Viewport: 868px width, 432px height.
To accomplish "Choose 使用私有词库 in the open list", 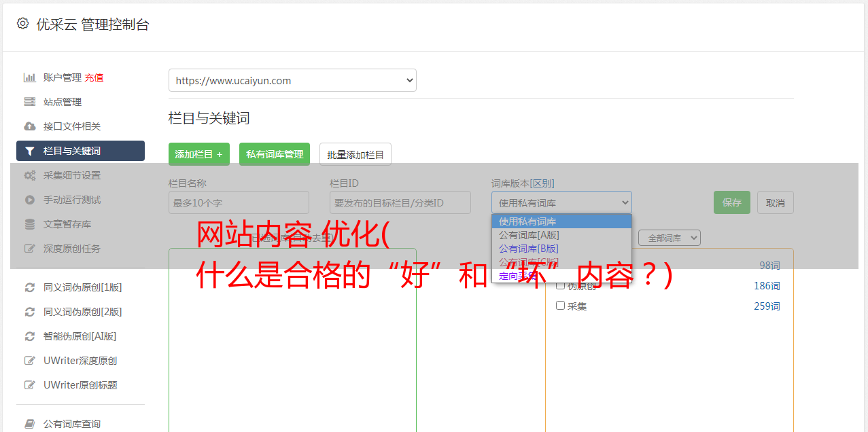I will click(x=561, y=221).
